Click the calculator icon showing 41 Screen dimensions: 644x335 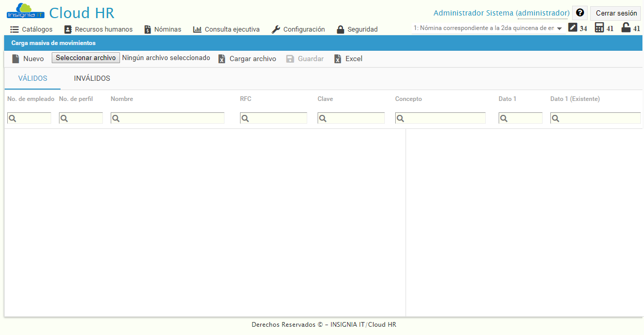tap(599, 28)
